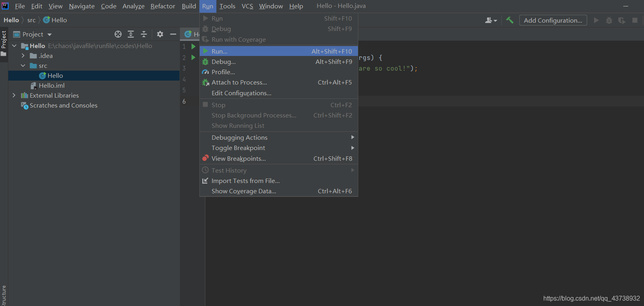Image resolution: width=644 pixels, height=306 pixels.
Task: Hide the Project panel with minus icon
Action: [x=173, y=34]
